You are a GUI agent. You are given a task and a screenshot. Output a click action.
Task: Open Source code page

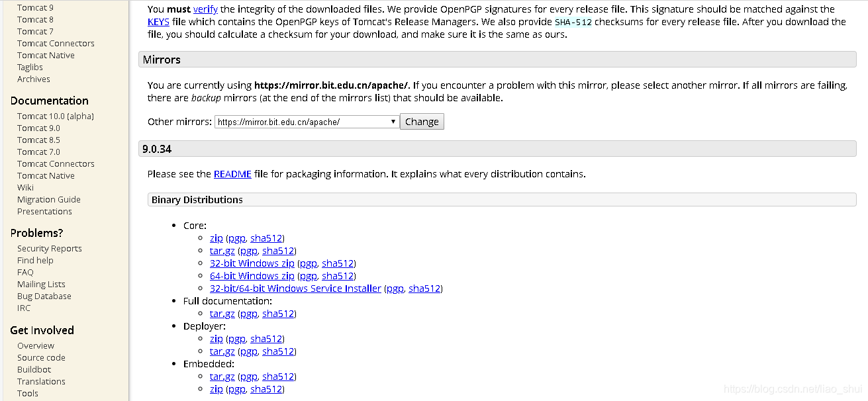click(41, 358)
